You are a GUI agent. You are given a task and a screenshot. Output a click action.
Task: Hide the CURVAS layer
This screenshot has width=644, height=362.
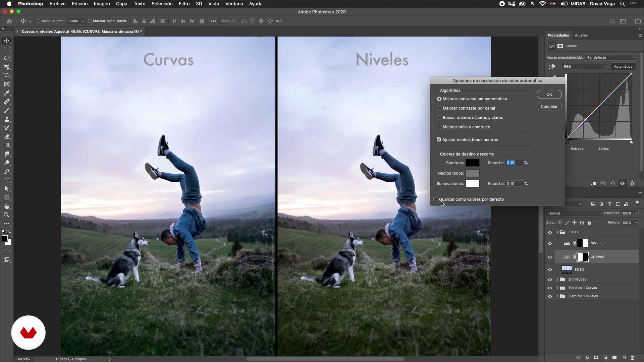pos(550,257)
